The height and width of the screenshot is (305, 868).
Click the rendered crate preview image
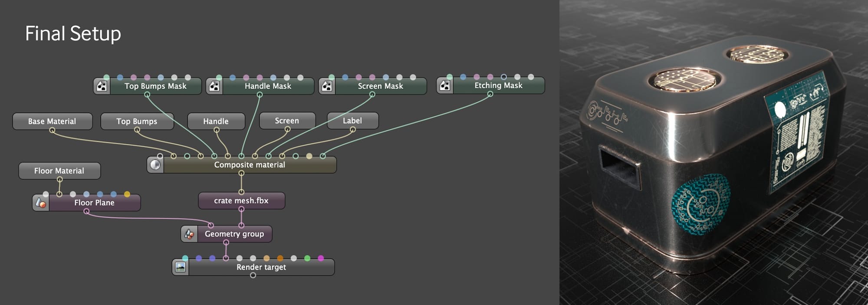pyautogui.click(x=713, y=152)
